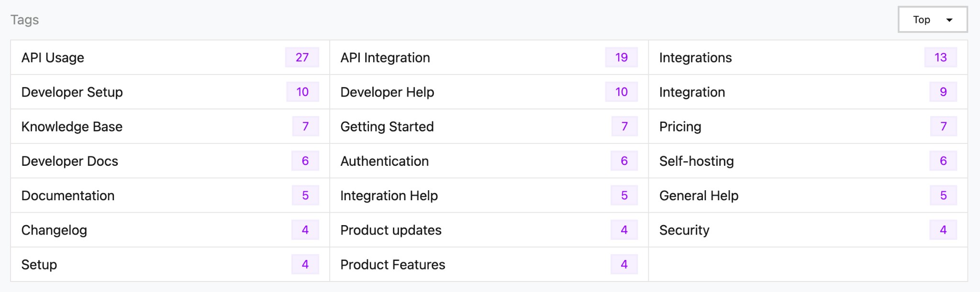The height and width of the screenshot is (292, 980).
Task: Open the Top sorting dropdown
Action: click(x=931, y=20)
